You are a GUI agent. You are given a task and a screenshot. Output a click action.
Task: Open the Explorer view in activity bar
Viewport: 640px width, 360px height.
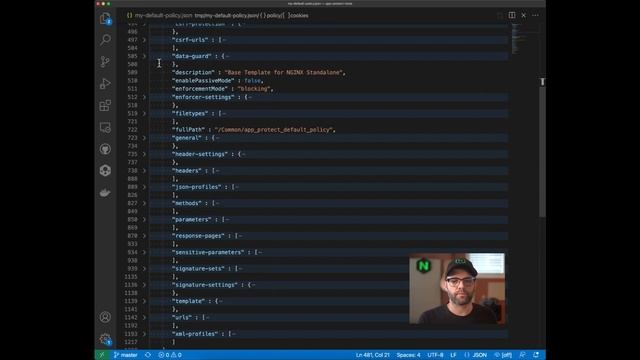click(105, 18)
